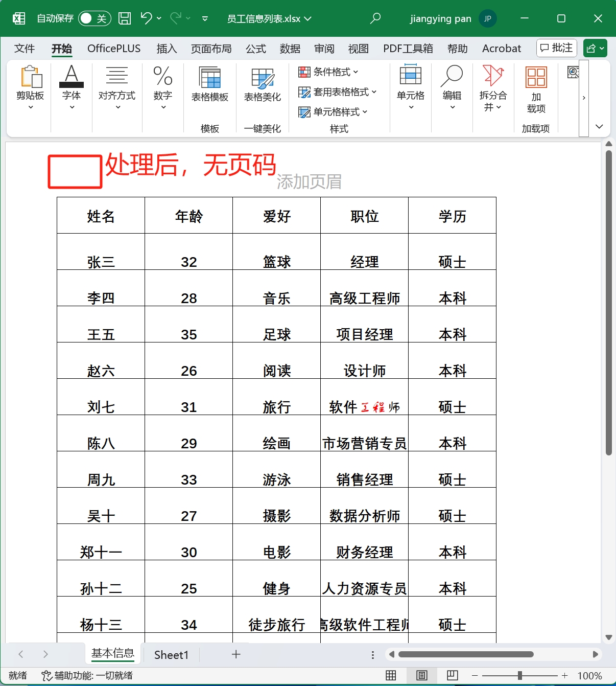The image size is (616, 686).
Task: Switch to 分页预览 page break view
Action: click(x=452, y=675)
